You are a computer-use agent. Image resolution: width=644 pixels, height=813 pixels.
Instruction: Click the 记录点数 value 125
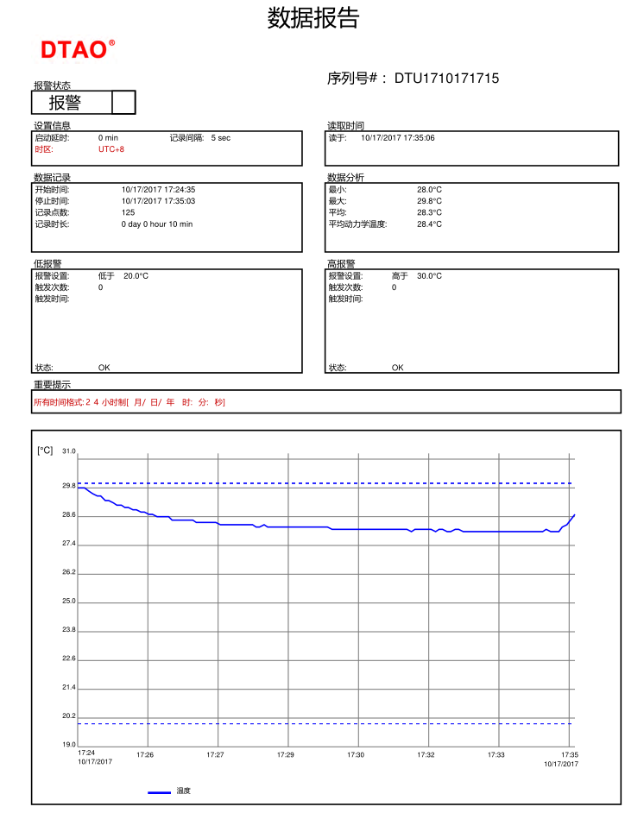point(128,212)
